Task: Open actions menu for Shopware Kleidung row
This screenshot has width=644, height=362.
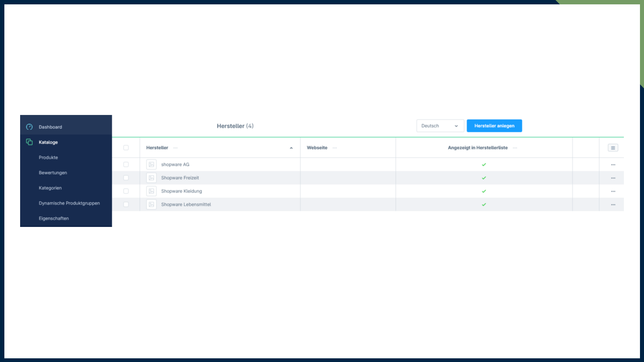Action: click(613, 191)
